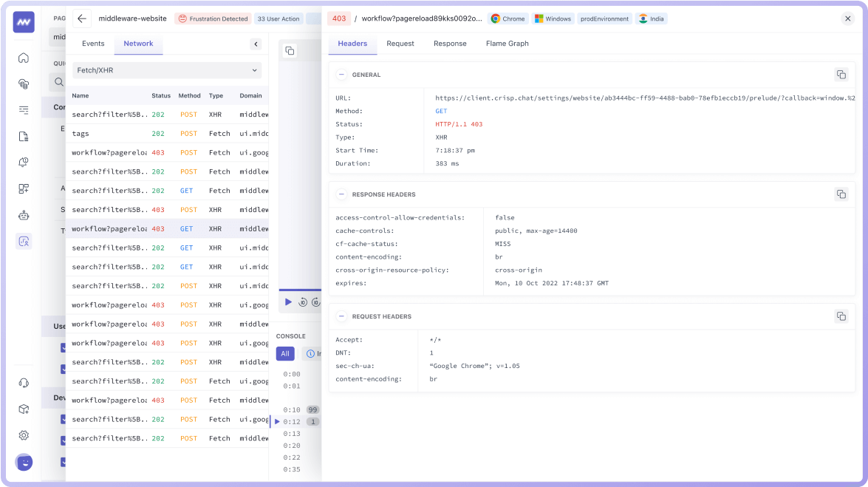This screenshot has width=868, height=487.
Task: Skip forward 10 seconds in the replay
Action: pos(316,302)
